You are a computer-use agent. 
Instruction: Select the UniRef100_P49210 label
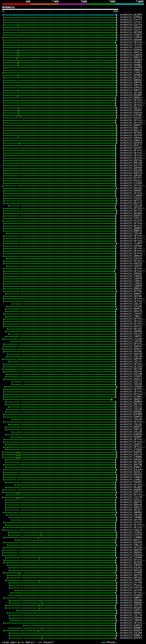click(131, 118)
